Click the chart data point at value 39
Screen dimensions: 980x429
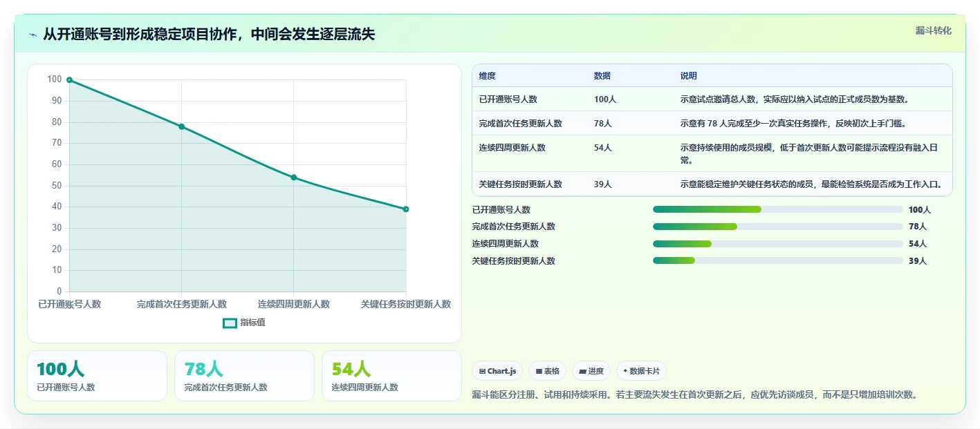(x=406, y=209)
